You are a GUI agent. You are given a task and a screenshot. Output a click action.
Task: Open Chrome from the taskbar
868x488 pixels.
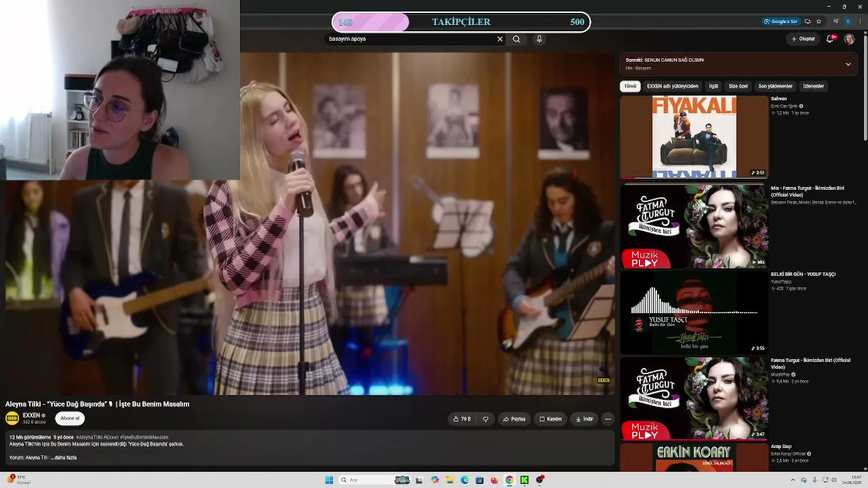509,480
